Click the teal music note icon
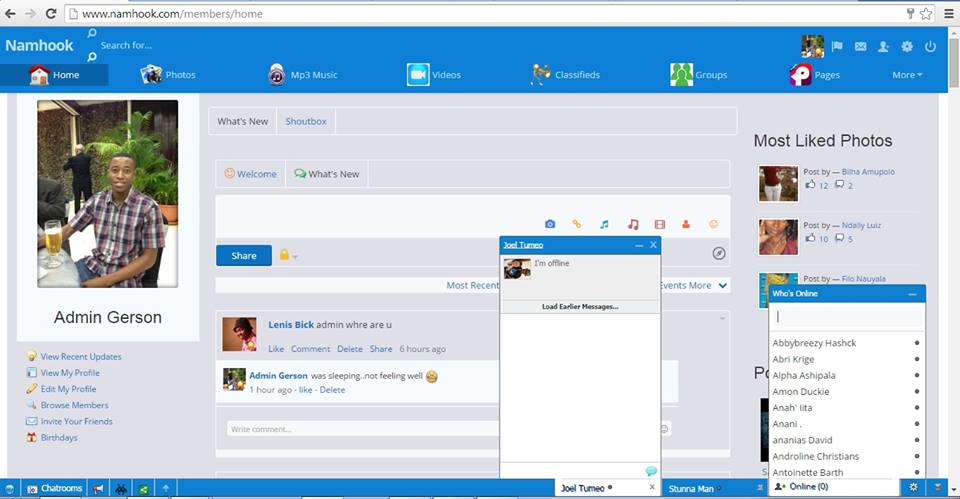 (x=604, y=225)
